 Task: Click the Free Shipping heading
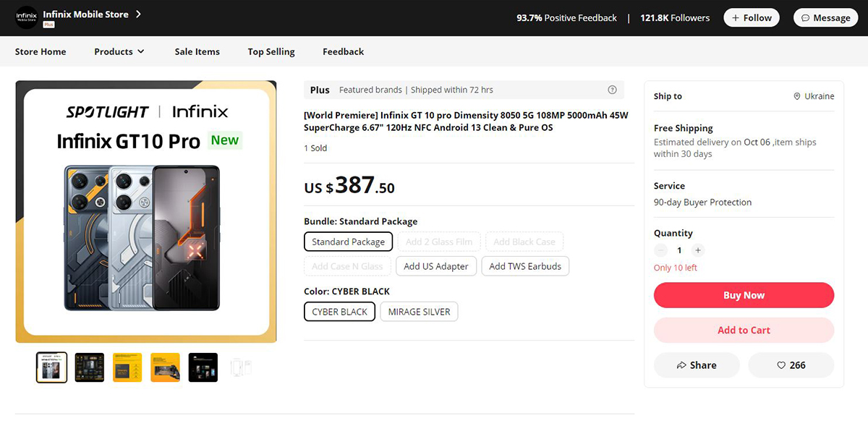[684, 128]
